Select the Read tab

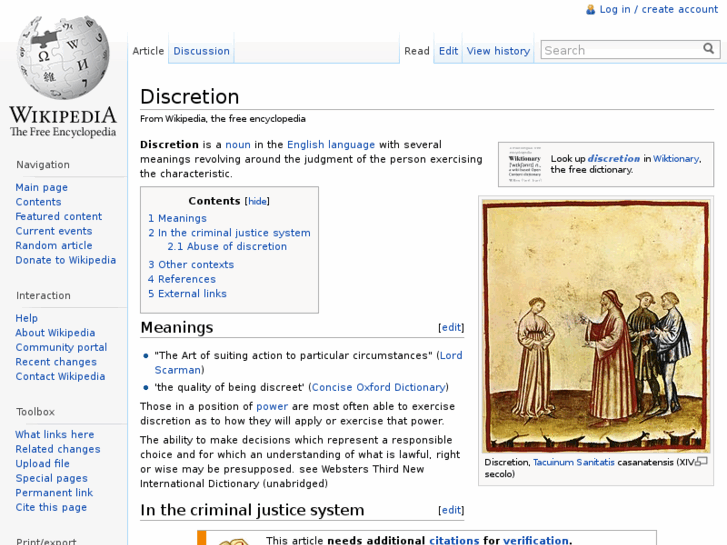click(417, 51)
